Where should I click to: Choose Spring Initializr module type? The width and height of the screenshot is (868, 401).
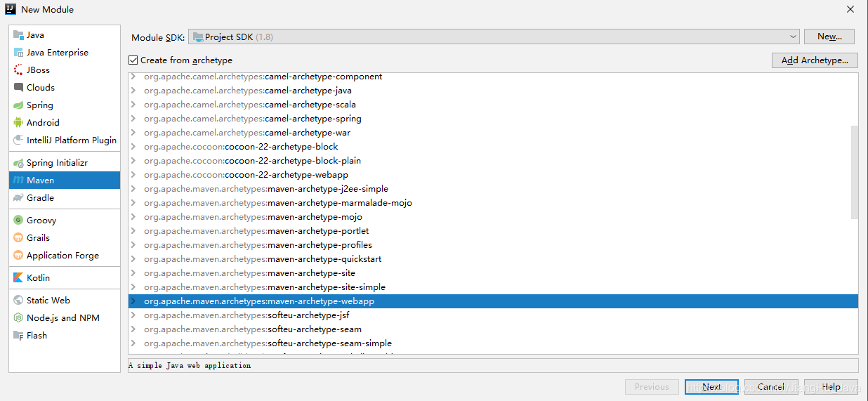coord(65,163)
